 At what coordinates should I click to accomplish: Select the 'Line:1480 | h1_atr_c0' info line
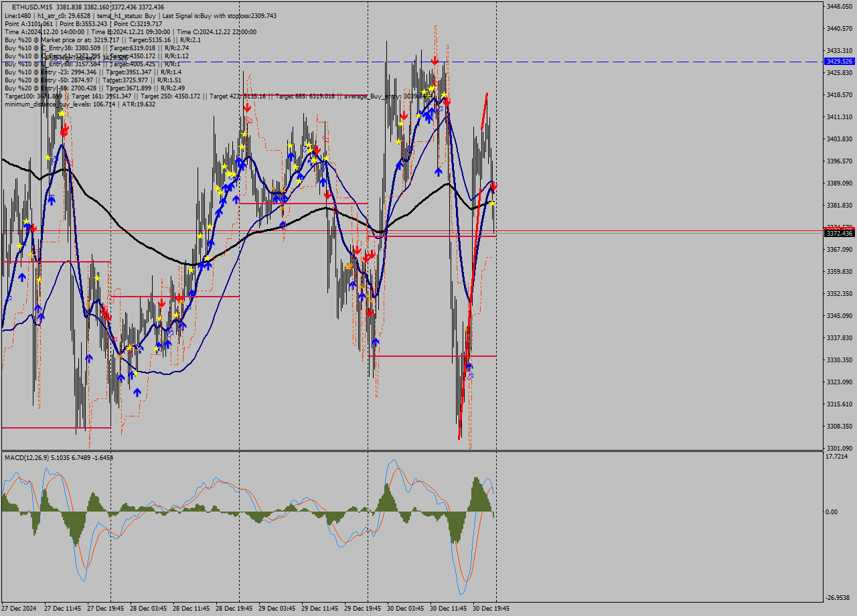pos(140,15)
